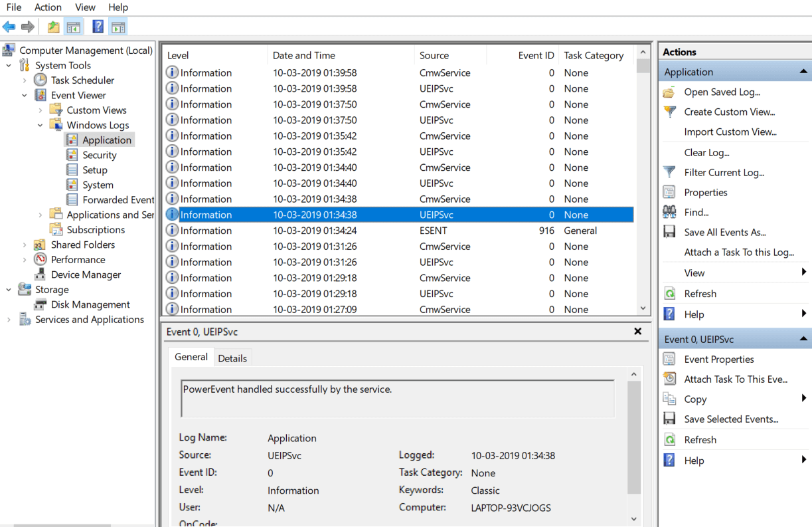
Task: Click the Performance monitor icon
Action: [x=41, y=259]
